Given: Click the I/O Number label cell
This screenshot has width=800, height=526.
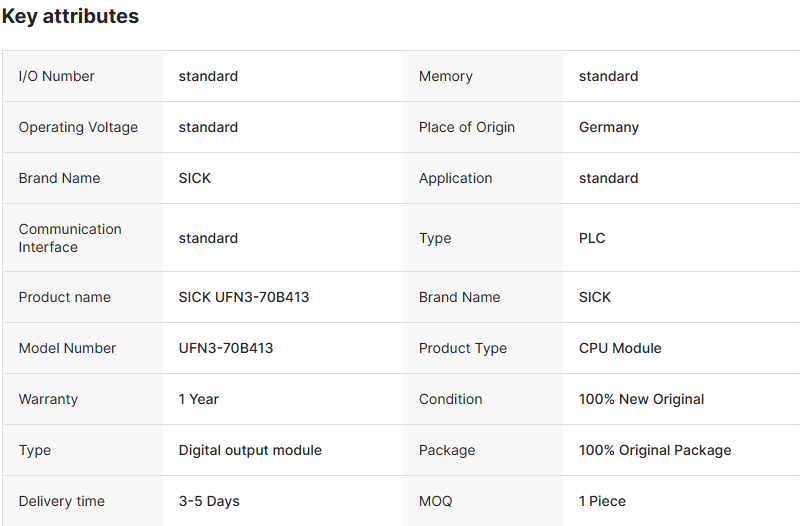Looking at the screenshot, I should point(57,76).
